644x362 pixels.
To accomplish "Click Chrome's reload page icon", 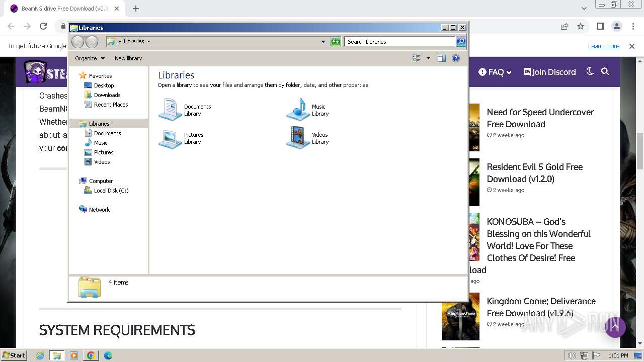I will 43,26.
